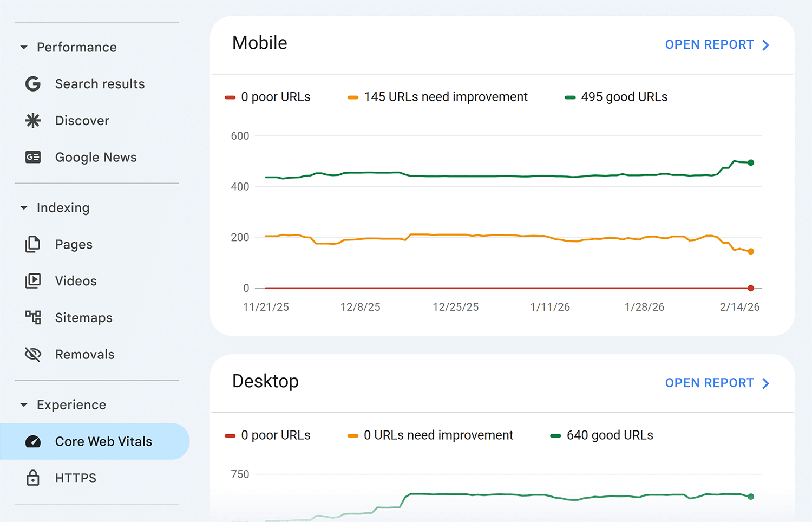Click the Desktop card heading
Image resolution: width=812 pixels, height=522 pixels.
click(x=265, y=381)
